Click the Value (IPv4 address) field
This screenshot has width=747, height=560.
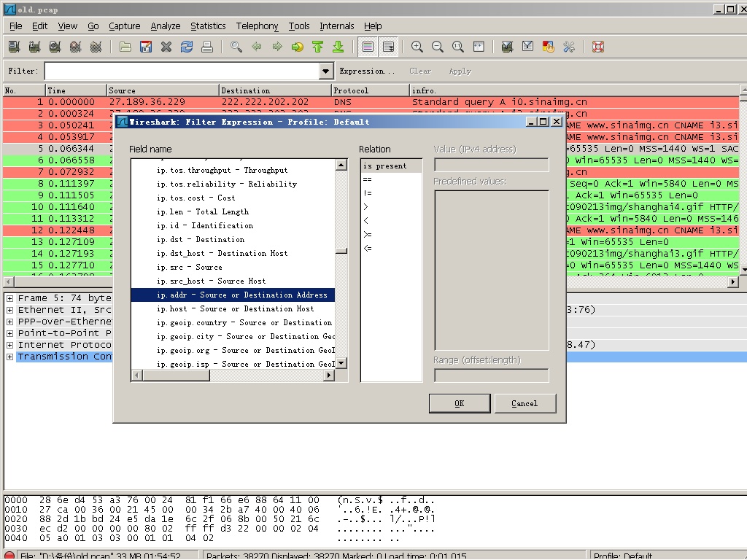coord(491,165)
